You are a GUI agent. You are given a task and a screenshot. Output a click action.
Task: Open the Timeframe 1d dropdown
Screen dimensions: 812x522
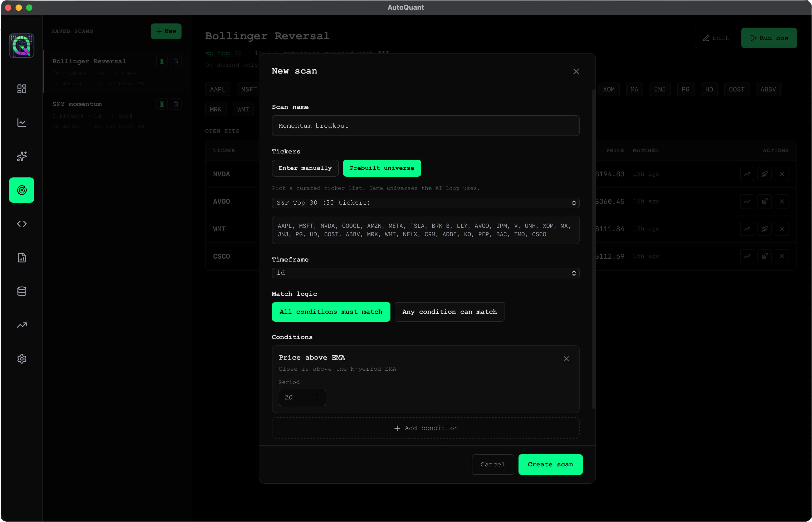pyautogui.click(x=425, y=273)
